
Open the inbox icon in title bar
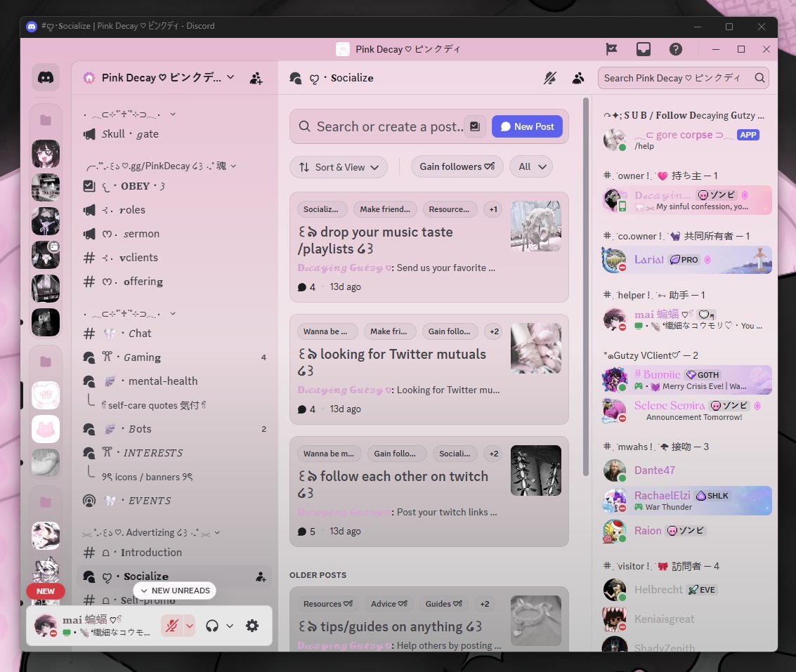pyautogui.click(x=644, y=49)
